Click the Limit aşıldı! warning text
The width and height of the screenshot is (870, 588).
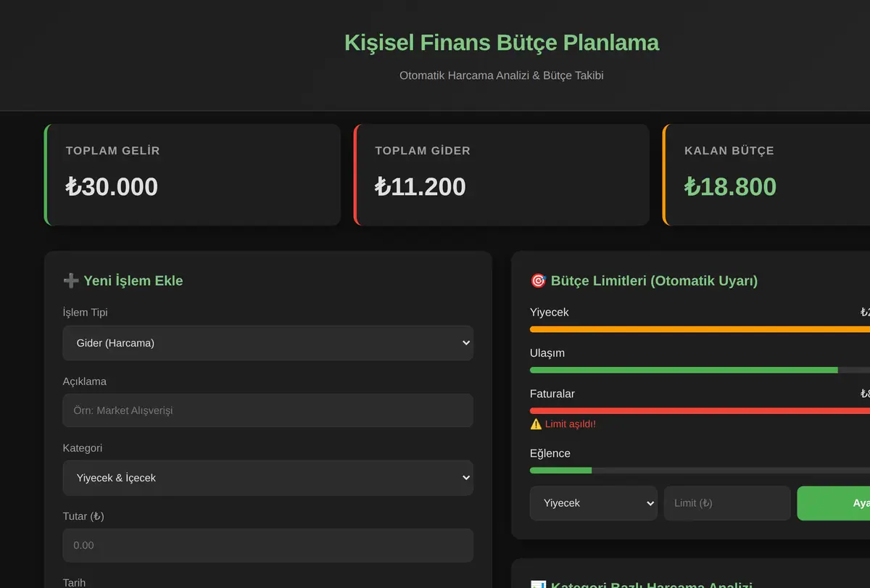(571, 424)
